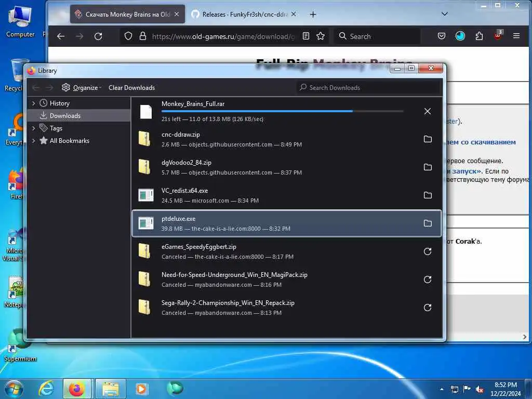The width and height of the screenshot is (532, 399).
Task: Toggle reader view in address bar
Action: click(x=305, y=36)
